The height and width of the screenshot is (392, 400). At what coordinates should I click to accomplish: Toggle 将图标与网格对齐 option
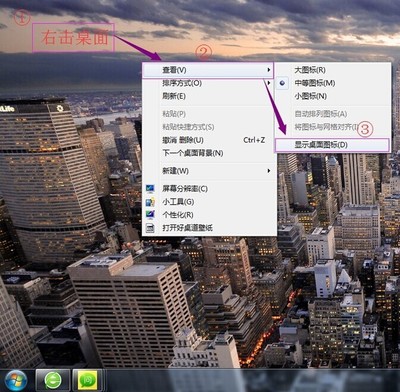333,127
